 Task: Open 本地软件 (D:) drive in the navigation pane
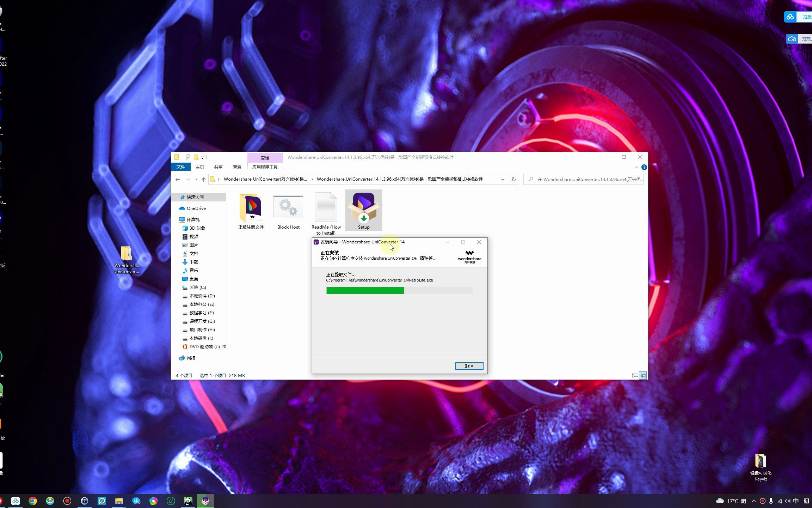[199, 296]
